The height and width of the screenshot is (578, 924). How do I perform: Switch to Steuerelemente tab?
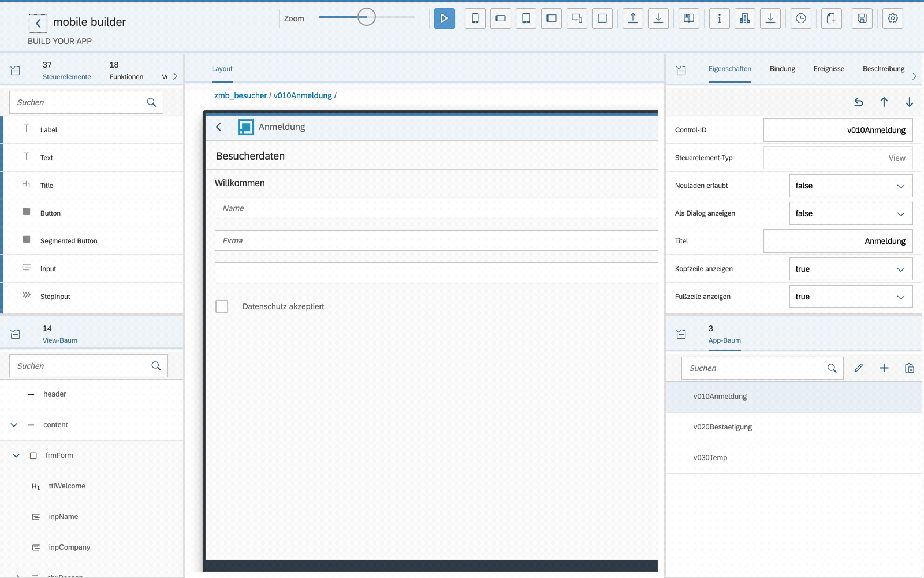click(x=67, y=71)
